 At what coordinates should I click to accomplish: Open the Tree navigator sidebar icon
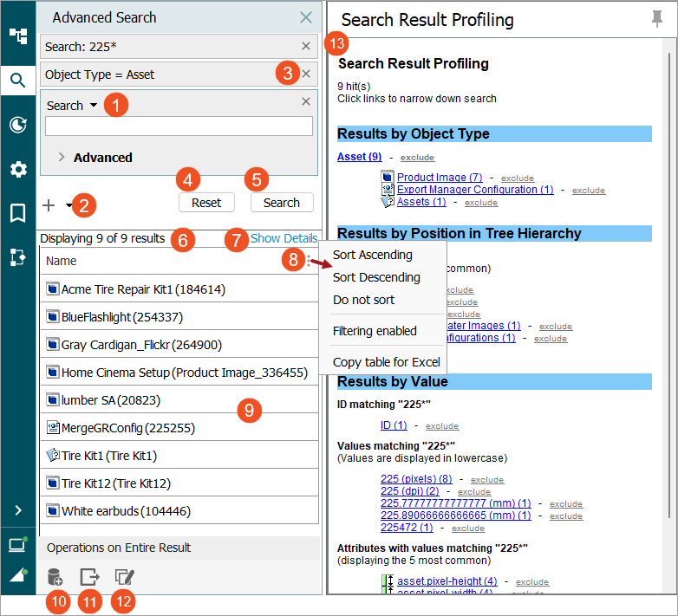click(17, 36)
